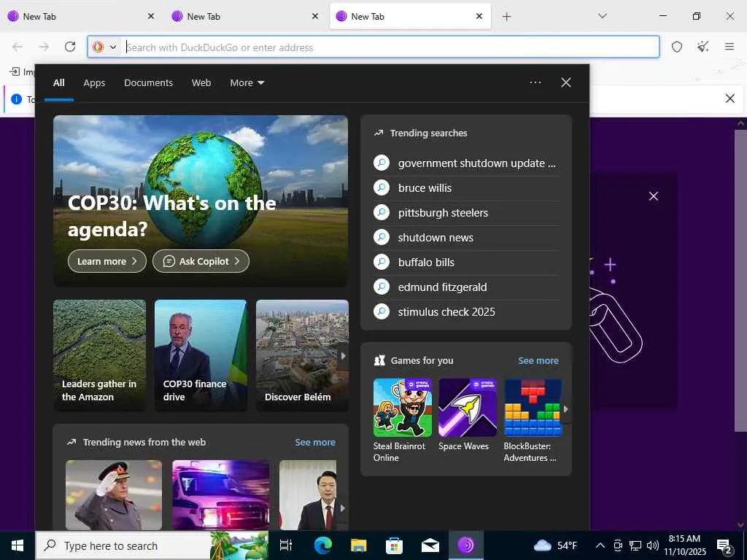The height and width of the screenshot is (560, 747).
Task: Open the shield security level icon
Action: click(677, 47)
